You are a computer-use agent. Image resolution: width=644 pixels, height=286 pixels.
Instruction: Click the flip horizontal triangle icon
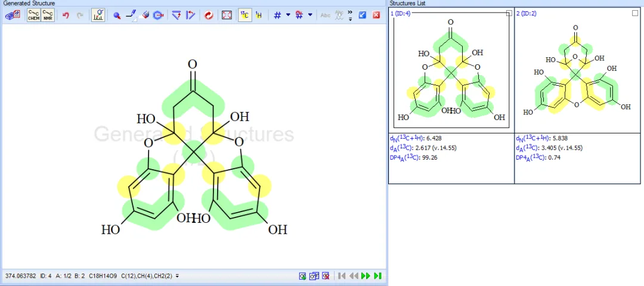pyautogui.click(x=190, y=15)
